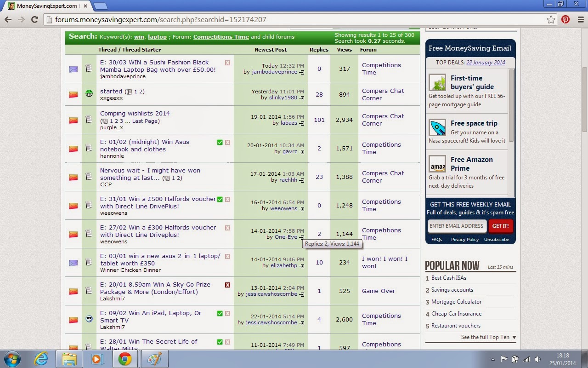Open Windows Explorer from the taskbar
Screen dimensions: 588x368
[69, 359]
